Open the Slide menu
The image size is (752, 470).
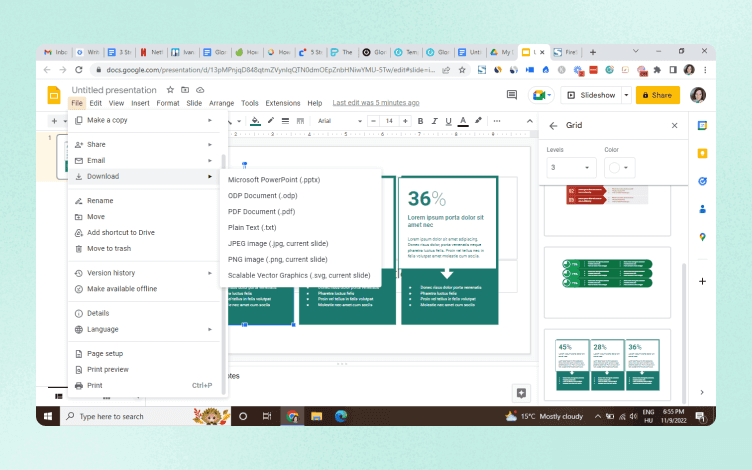[194, 103]
